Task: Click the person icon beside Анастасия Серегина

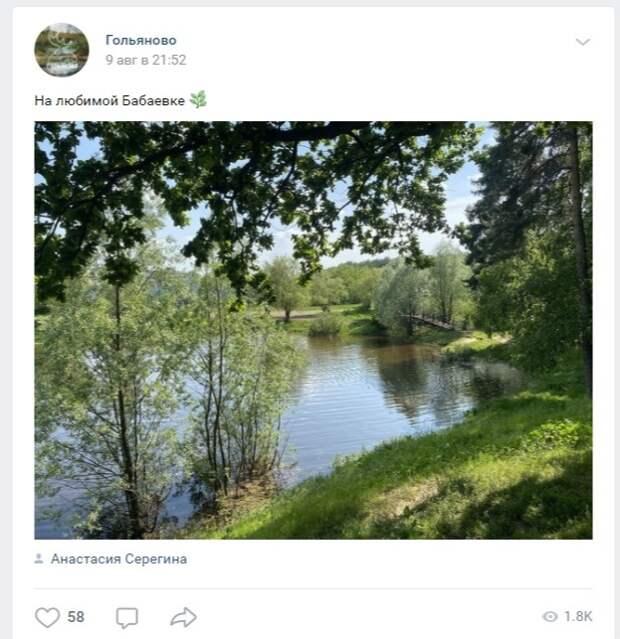Action: pos(39,558)
